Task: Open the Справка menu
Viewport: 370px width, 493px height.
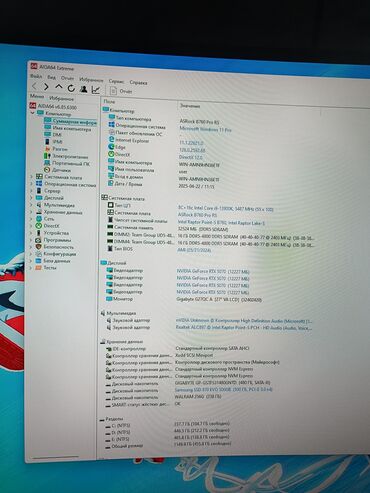Action: pos(138,82)
